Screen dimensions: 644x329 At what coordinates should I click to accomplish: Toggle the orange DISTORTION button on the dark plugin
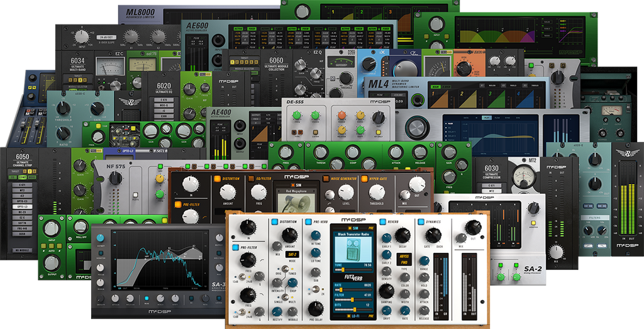[217, 179]
